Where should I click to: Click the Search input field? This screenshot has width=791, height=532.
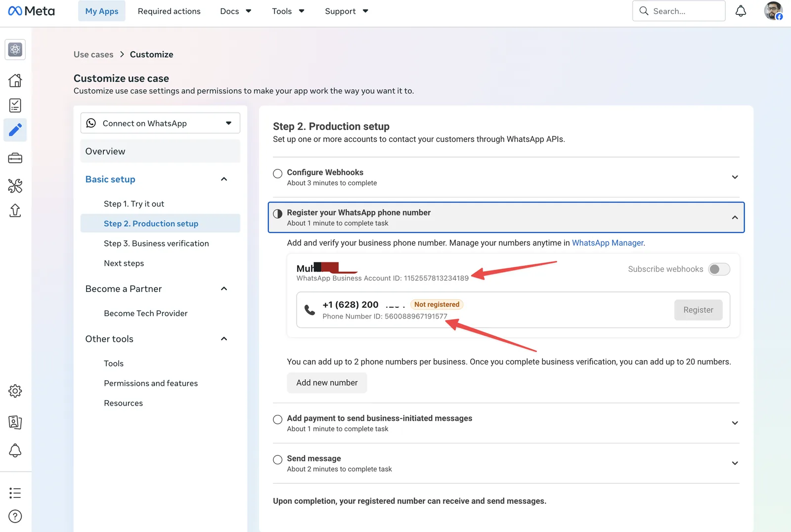pos(679,11)
